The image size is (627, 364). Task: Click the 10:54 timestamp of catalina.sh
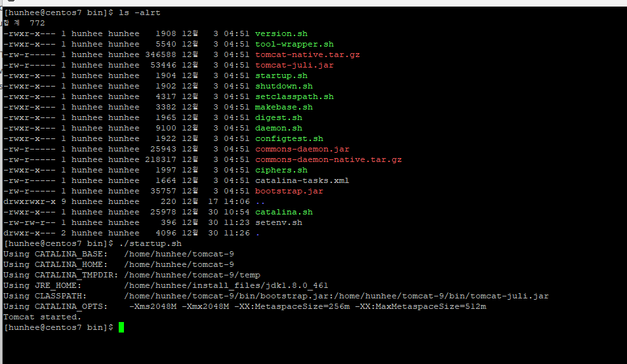pyautogui.click(x=237, y=212)
